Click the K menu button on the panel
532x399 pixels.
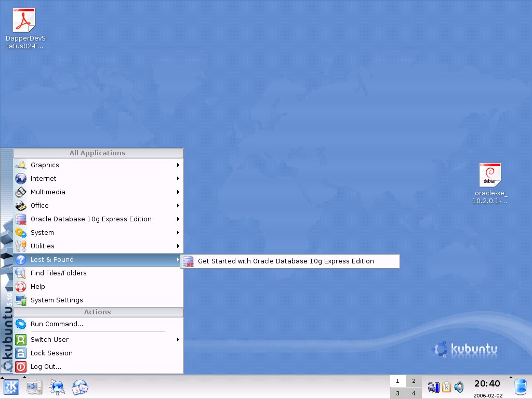[11, 387]
